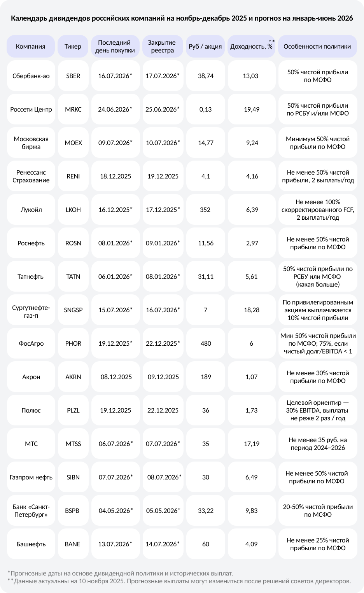Click the chart title about Календарь дивидендов
Image resolution: width=364 pixels, height=593 pixels.
click(182, 18)
